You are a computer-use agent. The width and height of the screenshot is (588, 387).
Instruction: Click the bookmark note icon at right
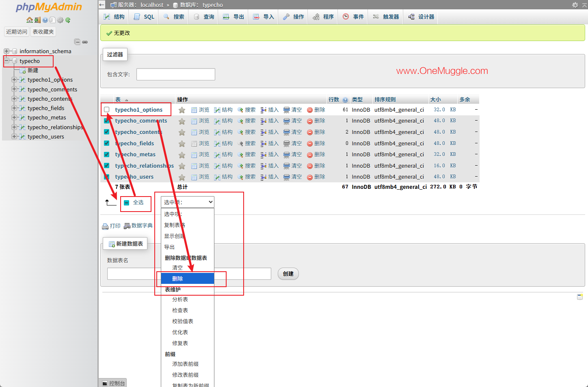tap(580, 297)
